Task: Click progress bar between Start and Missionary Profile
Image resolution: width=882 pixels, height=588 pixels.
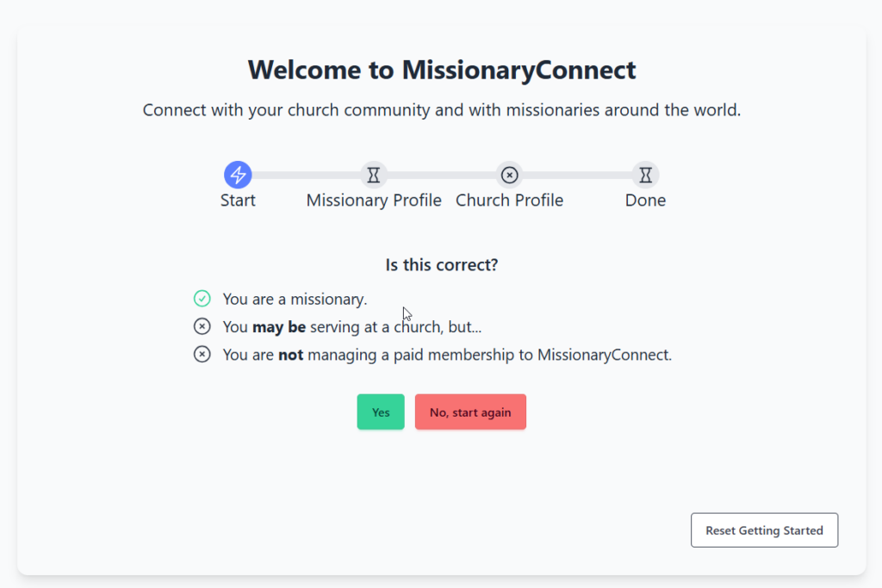Action: click(x=306, y=175)
